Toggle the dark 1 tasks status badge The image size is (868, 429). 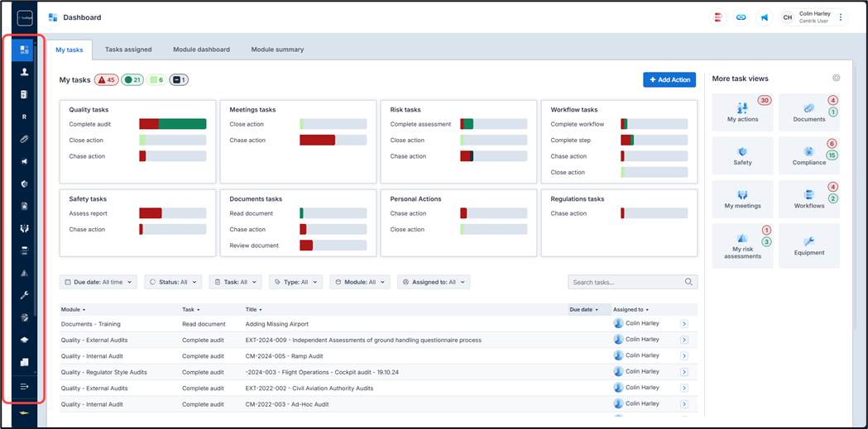(179, 80)
